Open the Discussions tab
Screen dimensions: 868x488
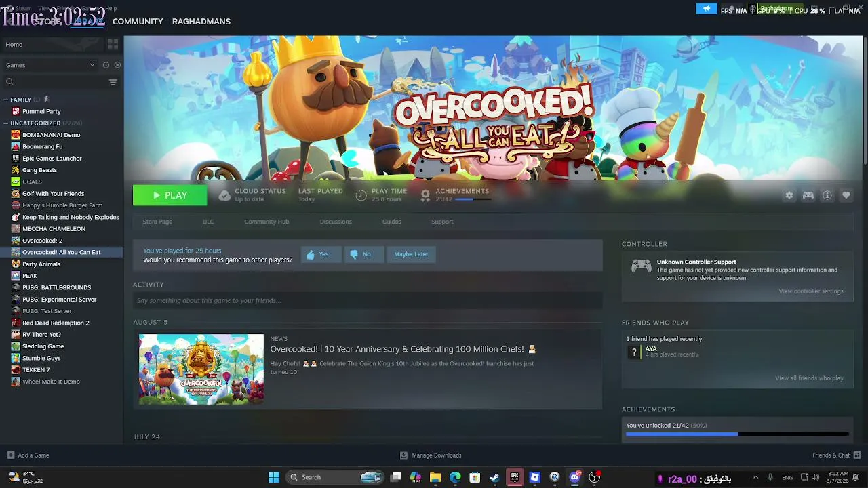[336, 222]
